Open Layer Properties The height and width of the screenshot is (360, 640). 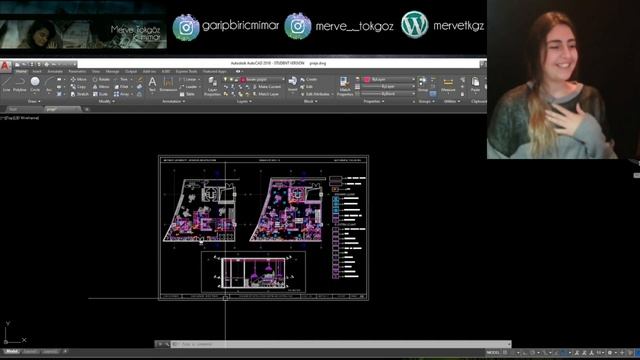[x=212, y=87]
